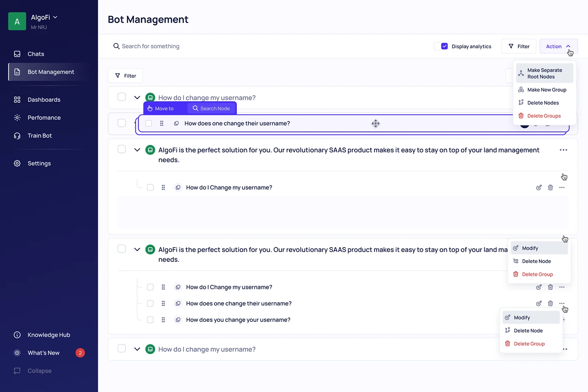Viewport: 588px width, 392px height.
Task: Open Bot Management in sidebar
Action: click(x=50, y=72)
